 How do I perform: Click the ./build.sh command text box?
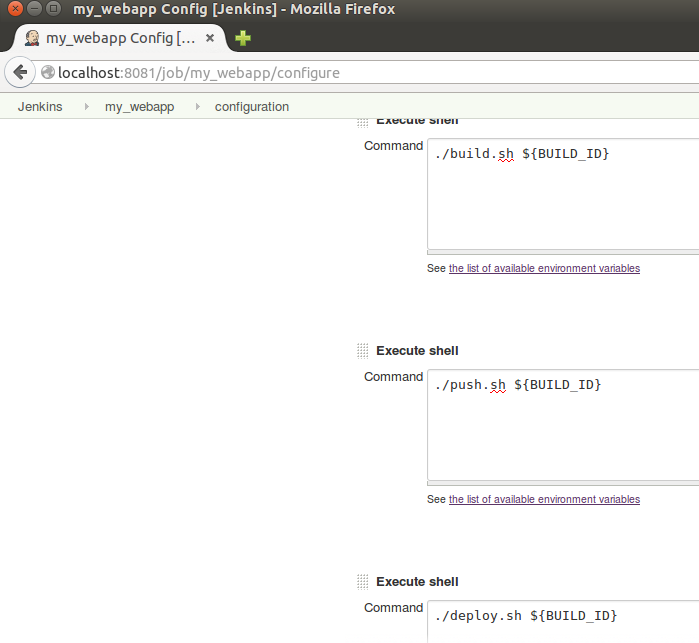pyautogui.click(x=563, y=194)
